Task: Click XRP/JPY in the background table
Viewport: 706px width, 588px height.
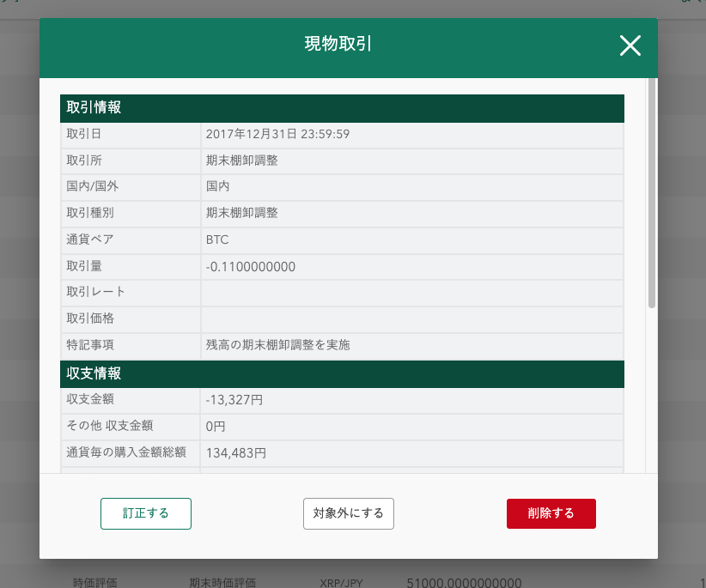Action: point(341,583)
